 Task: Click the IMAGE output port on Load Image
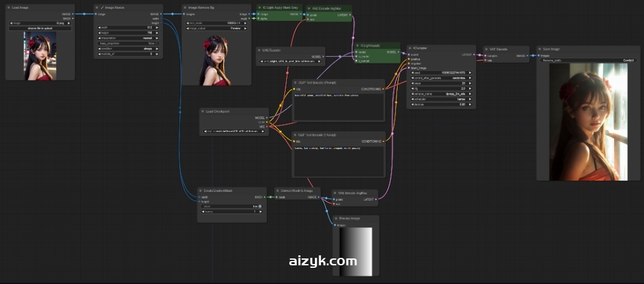(73, 13)
